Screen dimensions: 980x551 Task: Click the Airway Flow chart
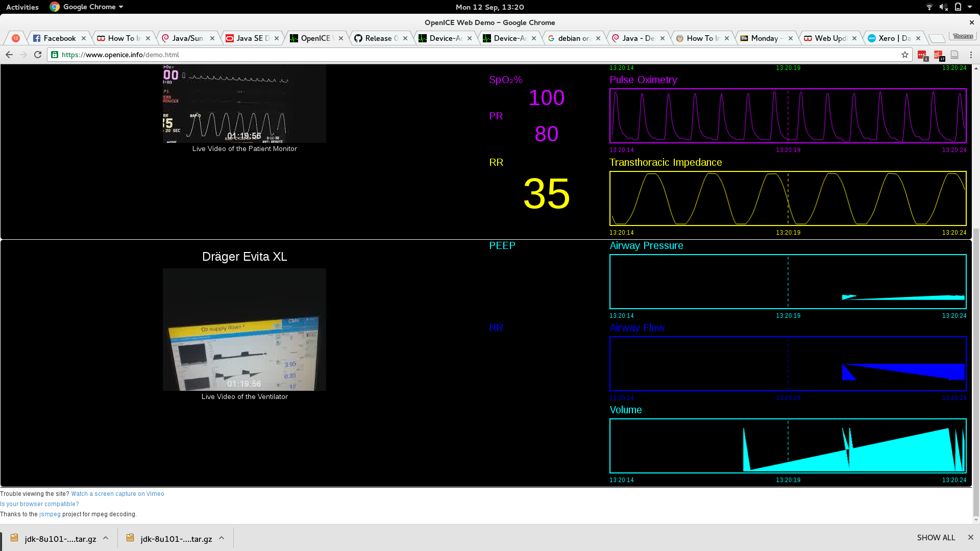coord(788,364)
